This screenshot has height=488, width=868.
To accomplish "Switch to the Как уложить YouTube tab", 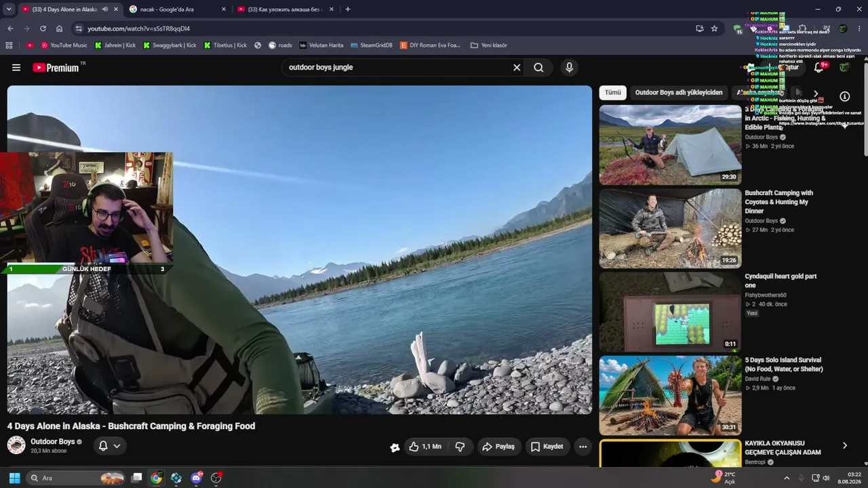I will click(x=286, y=9).
